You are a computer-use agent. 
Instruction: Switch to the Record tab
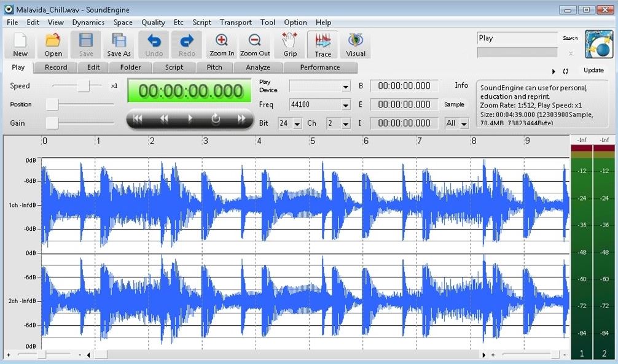click(x=55, y=68)
